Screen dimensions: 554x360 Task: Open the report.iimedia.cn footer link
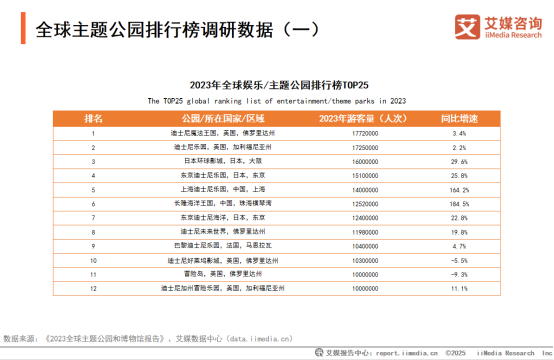[x=407, y=353]
